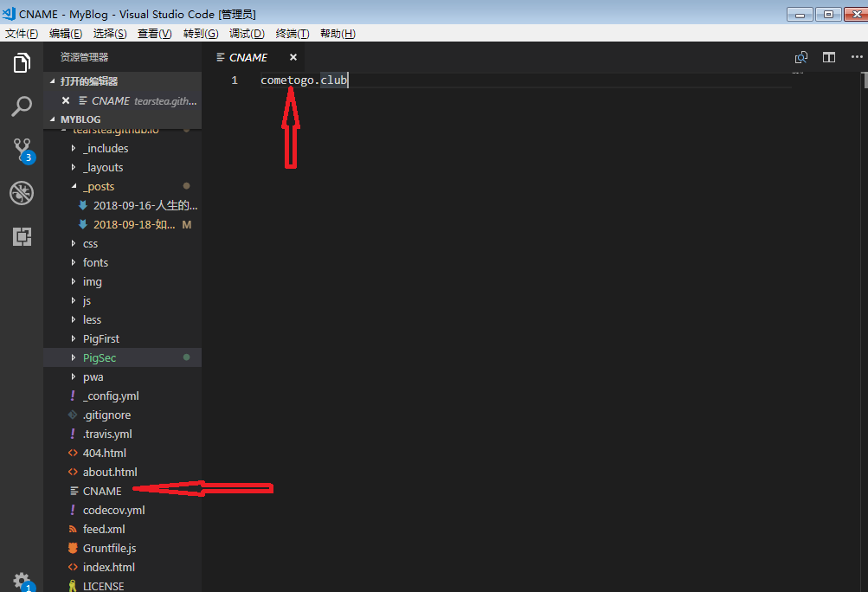Click the 404.html file icon
The image size is (868, 592).
click(x=73, y=453)
